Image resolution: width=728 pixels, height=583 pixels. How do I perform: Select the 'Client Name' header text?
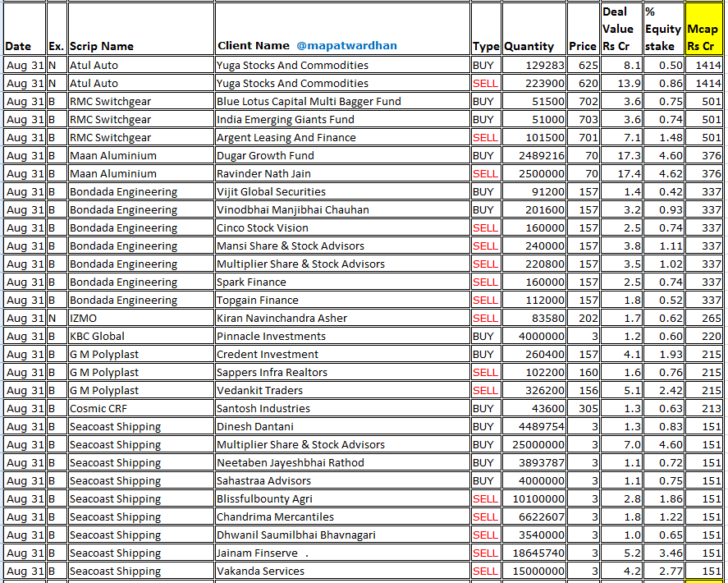(x=253, y=45)
